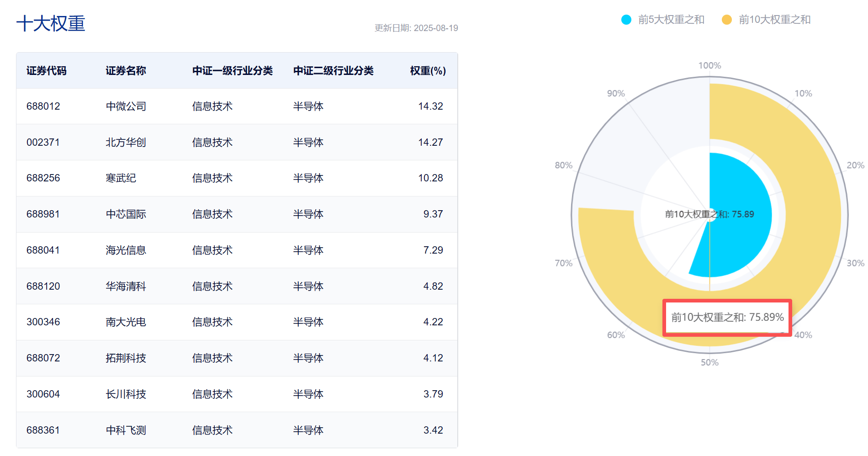The image size is (868, 456).
Task: Click the security name 中微公司
Action: point(126,106)
